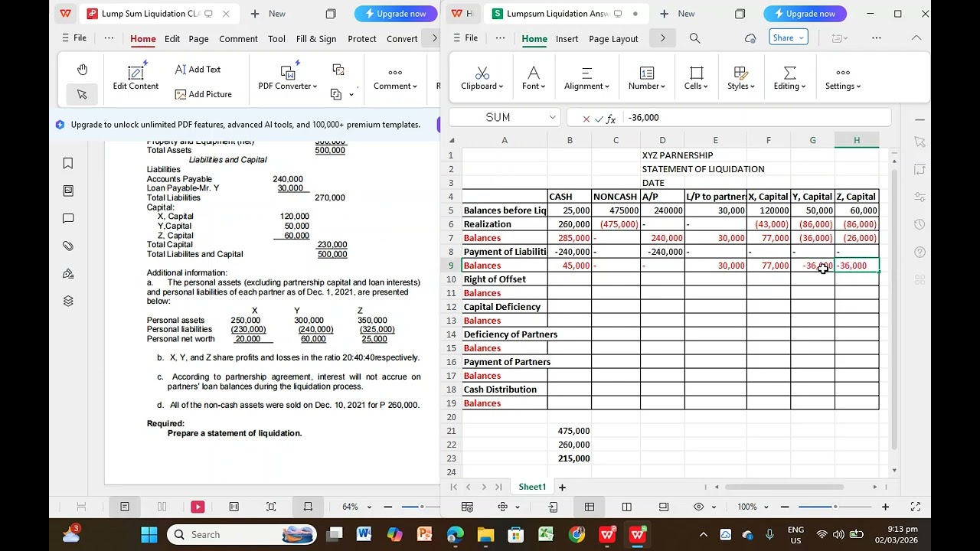Toggle Normal view in spreadsheet status bar

[590, 507]
